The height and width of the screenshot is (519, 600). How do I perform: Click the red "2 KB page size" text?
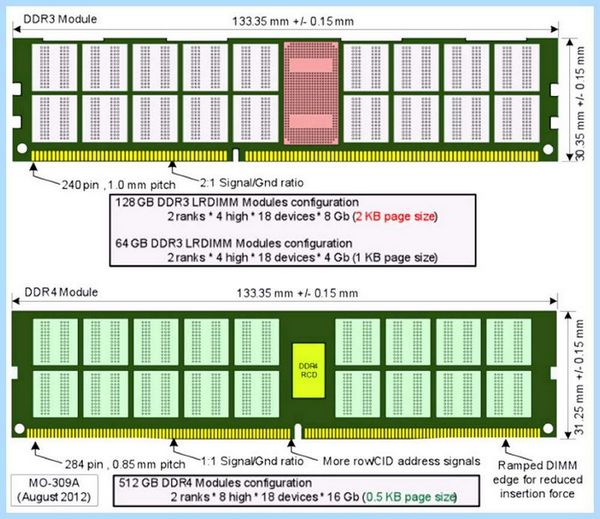(395, 216)
